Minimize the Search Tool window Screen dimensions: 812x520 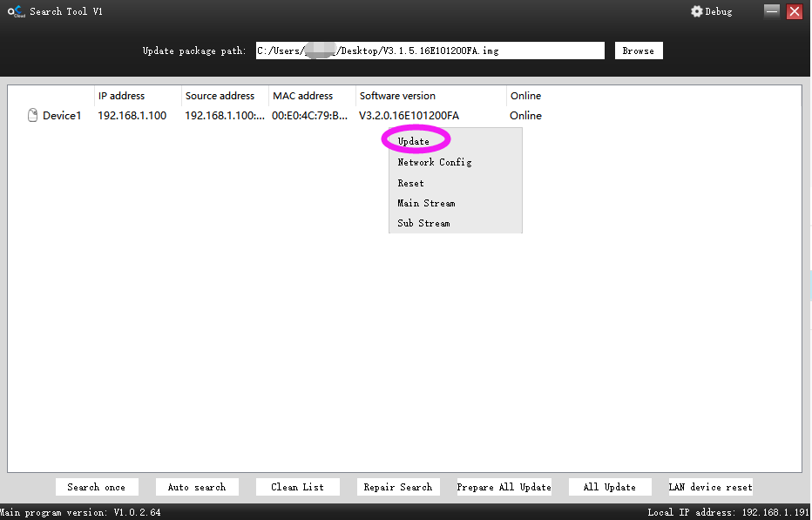[772, 10]
